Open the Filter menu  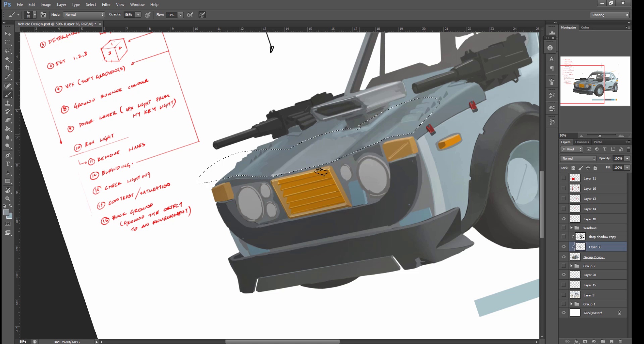pos(106,5)
